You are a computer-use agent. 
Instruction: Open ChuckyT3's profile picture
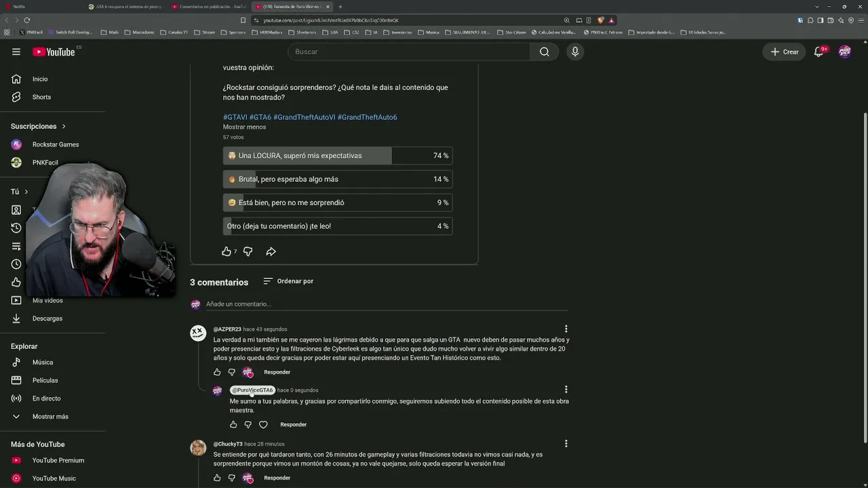tap(198, 447)
